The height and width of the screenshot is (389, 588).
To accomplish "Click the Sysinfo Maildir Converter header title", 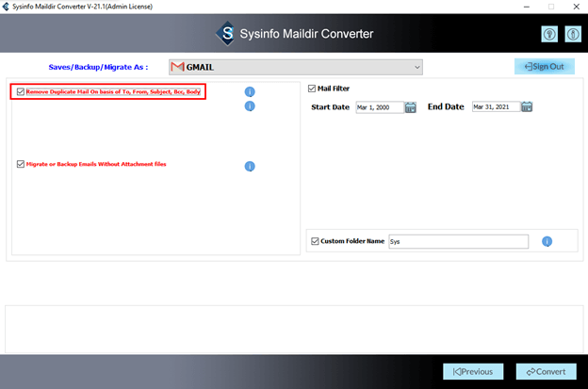I will click(306, 34).
